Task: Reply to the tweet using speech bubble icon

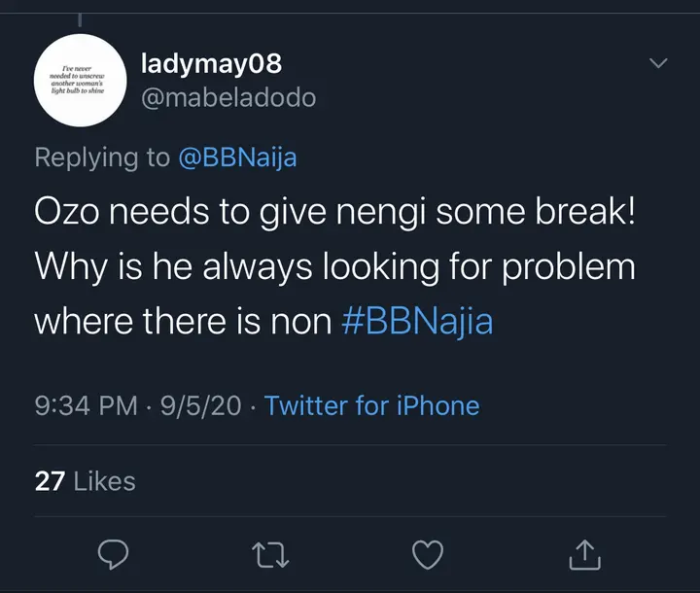Action: (x=115, y=553)
